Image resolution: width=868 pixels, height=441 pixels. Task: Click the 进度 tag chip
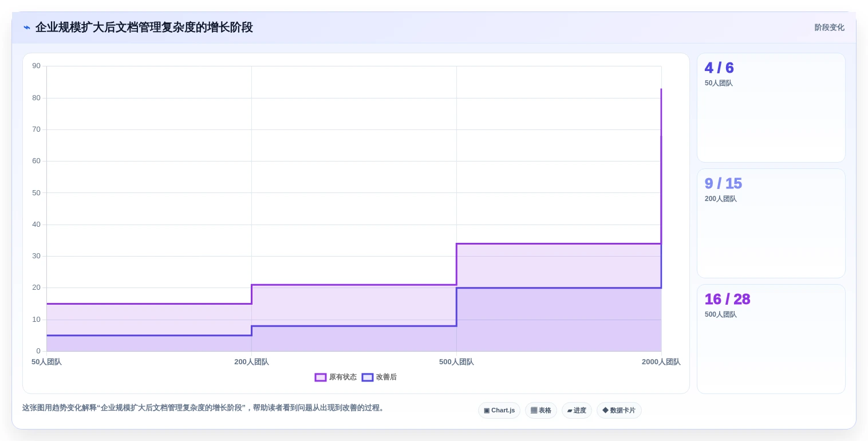[577, 410]
